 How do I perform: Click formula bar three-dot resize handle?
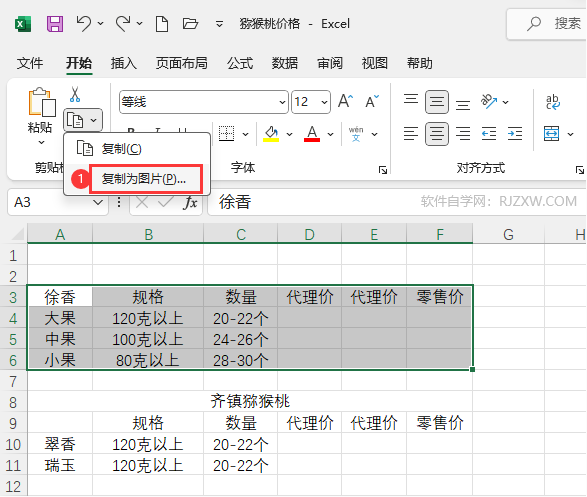point(119,202)
